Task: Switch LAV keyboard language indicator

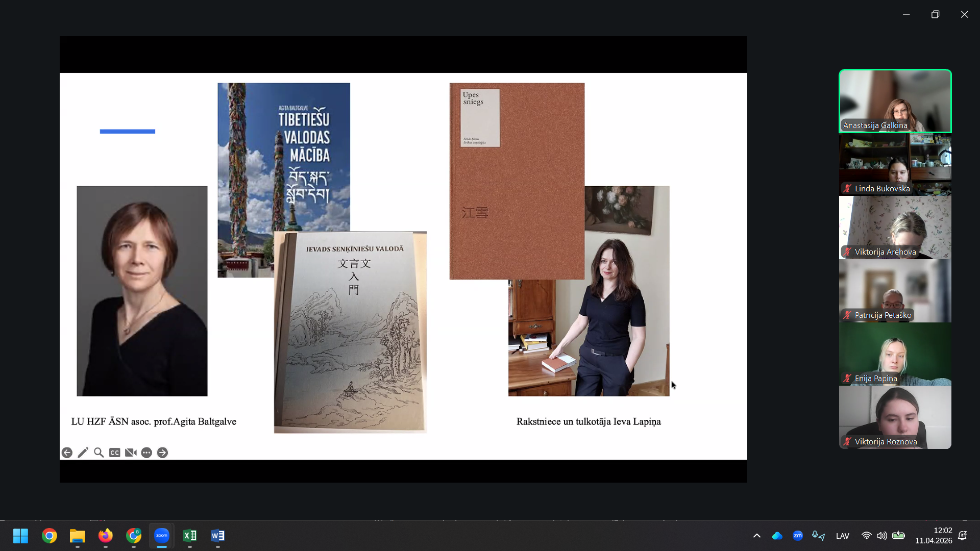Action: tap(842, 536)
